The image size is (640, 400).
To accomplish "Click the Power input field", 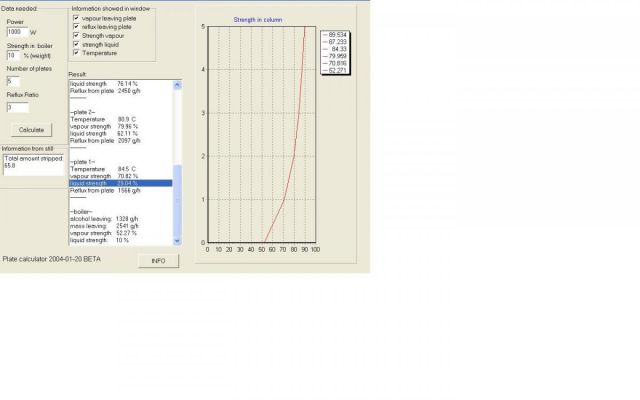I will click(x=19, y=32).
